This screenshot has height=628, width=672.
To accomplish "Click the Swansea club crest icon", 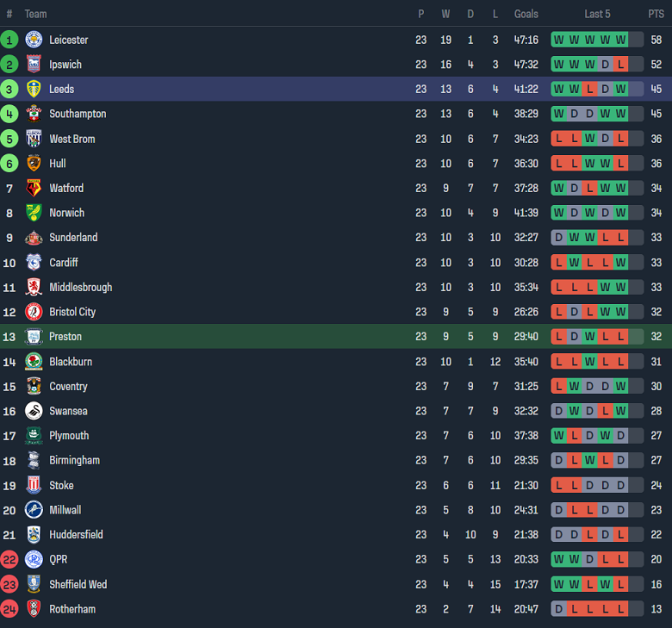I will (34, 411).
